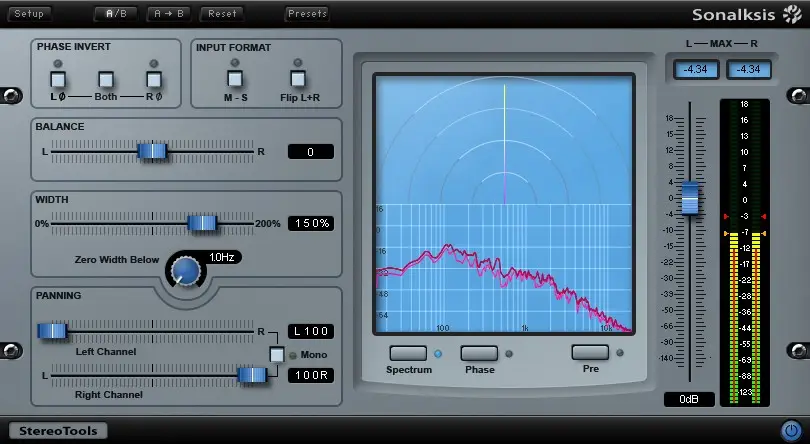The image size is (810, 444).
Task: Toggle Both phase invert button
Action: (106, 80)
